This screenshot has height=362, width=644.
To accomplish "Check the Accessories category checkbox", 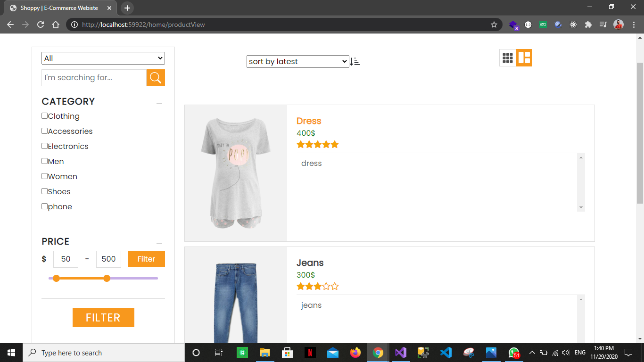I will click(45, 131).
